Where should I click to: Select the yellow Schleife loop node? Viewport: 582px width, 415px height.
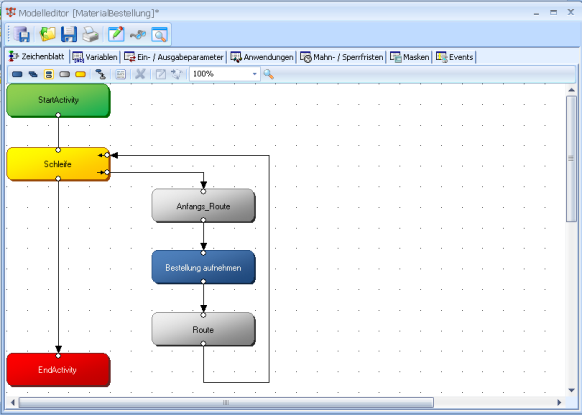pos(58,164)
